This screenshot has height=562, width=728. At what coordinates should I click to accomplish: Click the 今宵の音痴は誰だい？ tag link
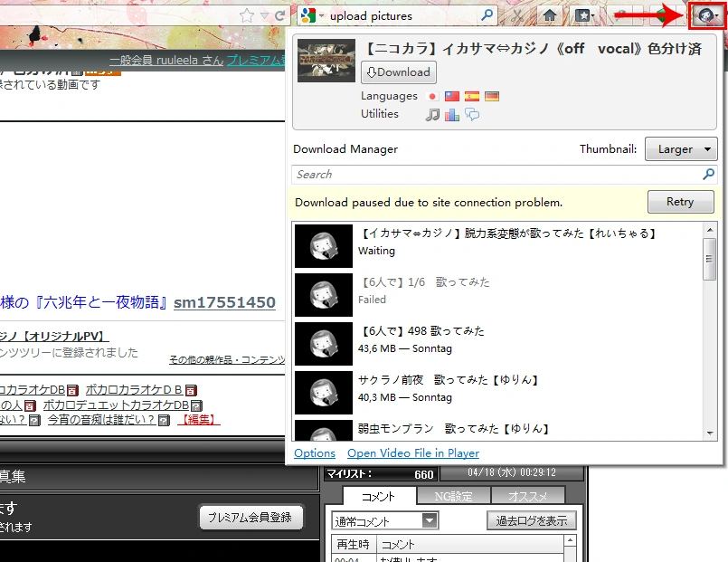tap(101, 420)
